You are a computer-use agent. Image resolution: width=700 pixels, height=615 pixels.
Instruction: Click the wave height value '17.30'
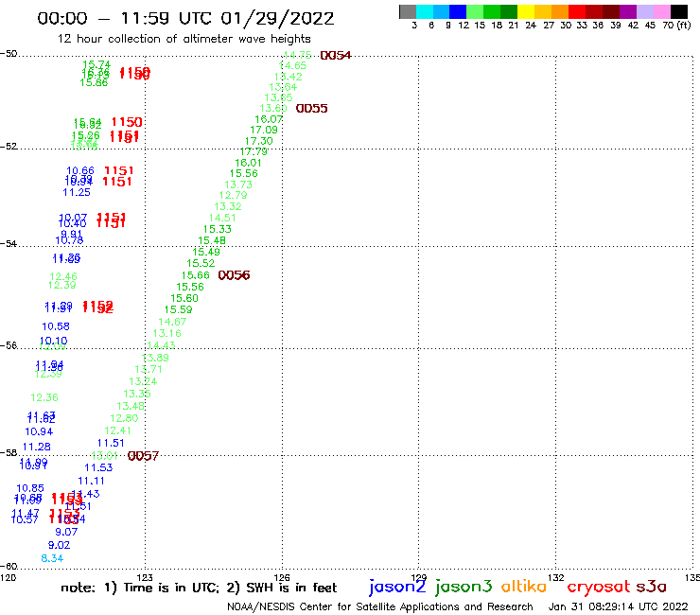[259, 141]
